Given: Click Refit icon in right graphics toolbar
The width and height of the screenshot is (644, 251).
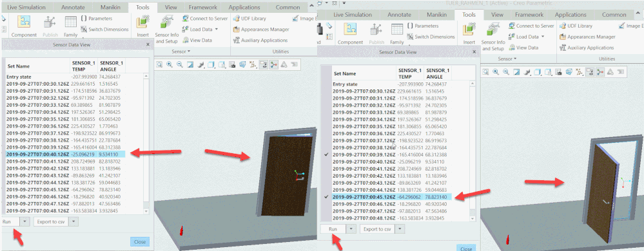Looking at the screenshot, I should pyautogui.click(x=485, y=72).
